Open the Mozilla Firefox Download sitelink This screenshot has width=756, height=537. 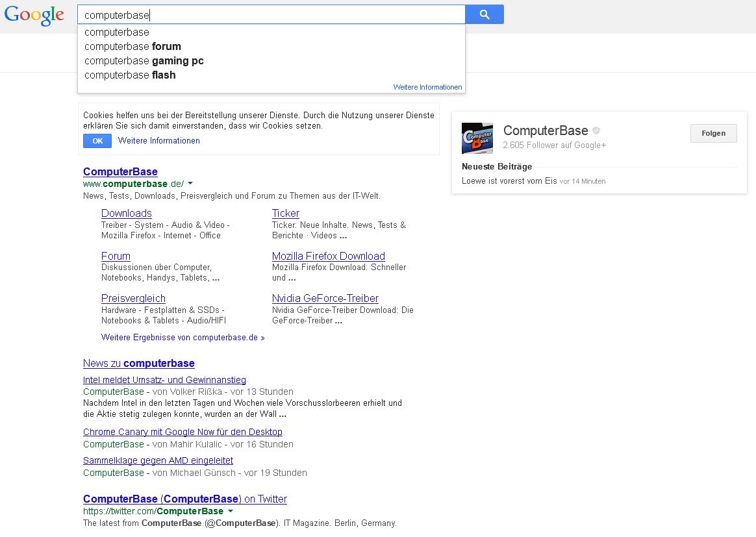point(329,256)
